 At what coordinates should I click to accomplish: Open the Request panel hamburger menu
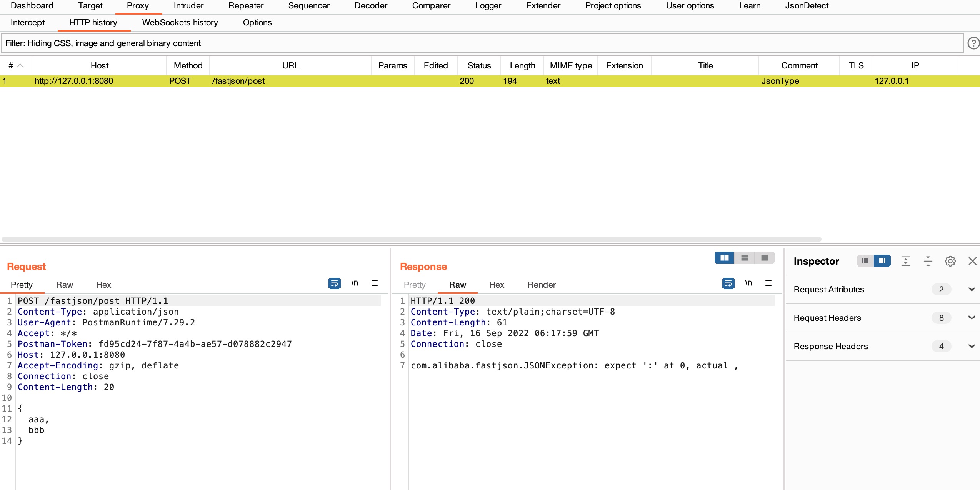click(374, 283)
